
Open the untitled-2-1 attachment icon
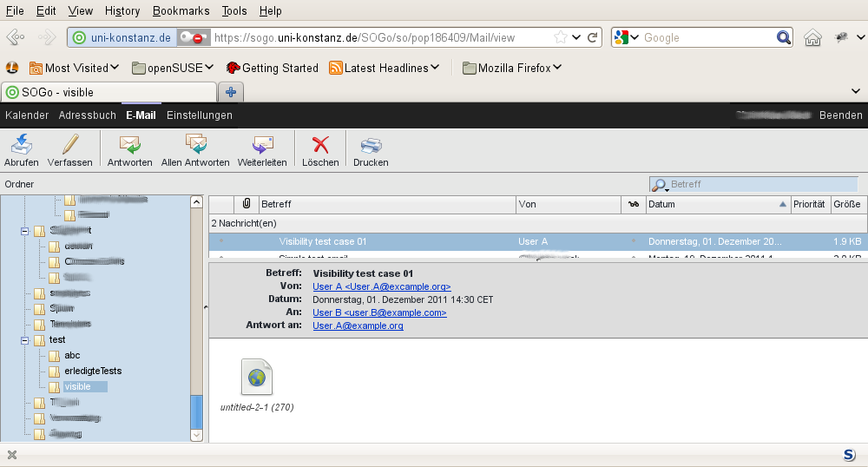(257, 377)
